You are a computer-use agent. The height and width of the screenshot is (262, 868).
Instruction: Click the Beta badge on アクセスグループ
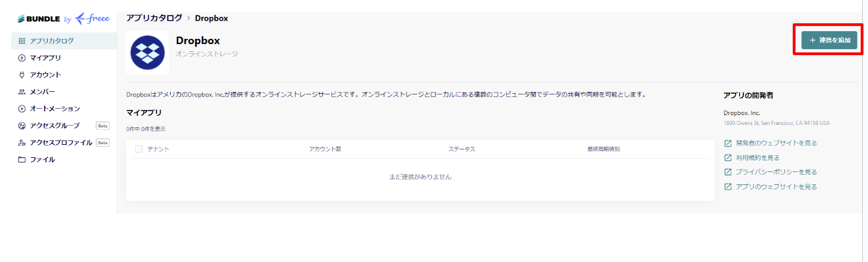pyautogui.click(x=103, y=126)
